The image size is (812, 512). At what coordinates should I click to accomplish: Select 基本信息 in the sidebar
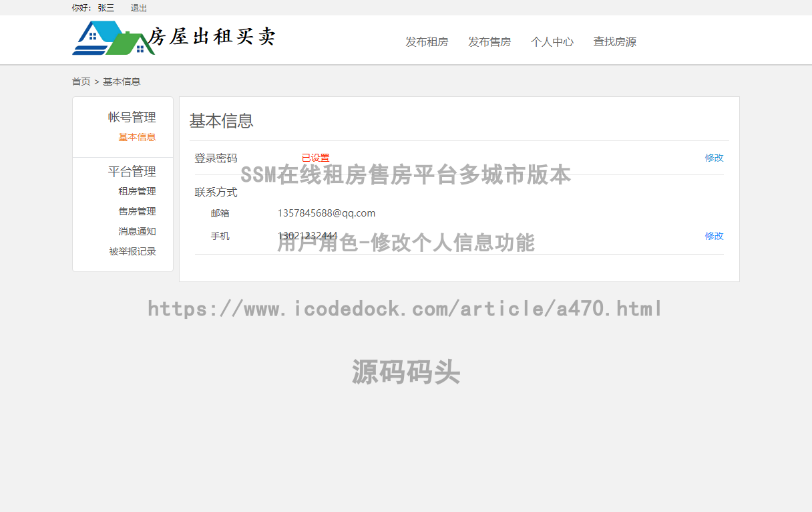tap(137, 137)
